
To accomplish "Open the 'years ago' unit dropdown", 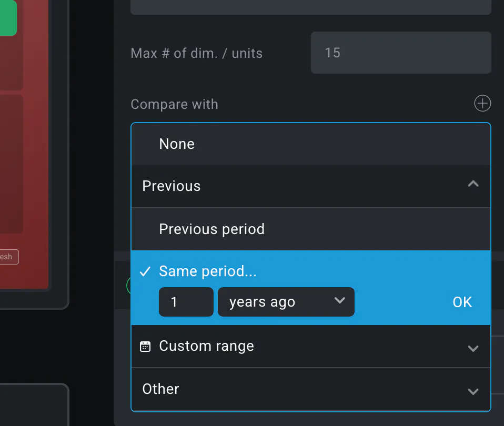I will [286, 302].
